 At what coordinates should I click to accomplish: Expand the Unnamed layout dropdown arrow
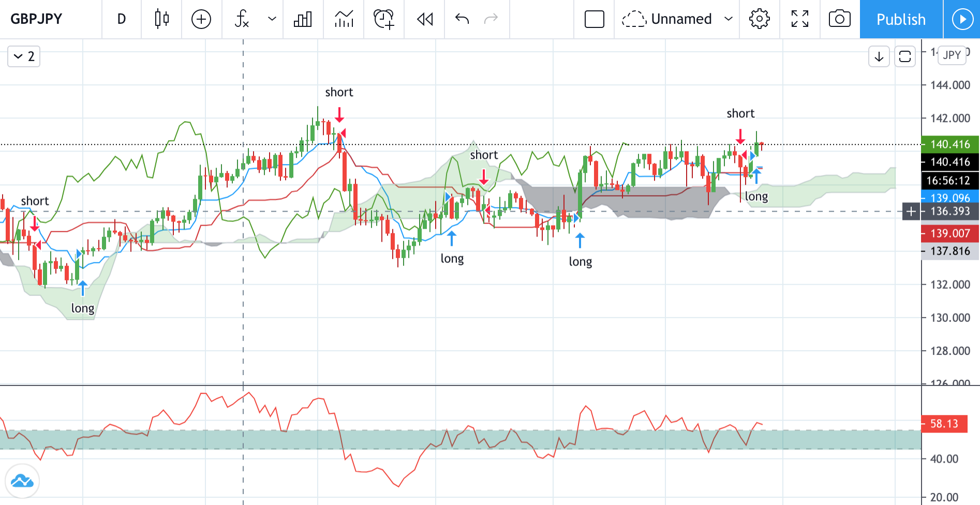tap(729, 19)
